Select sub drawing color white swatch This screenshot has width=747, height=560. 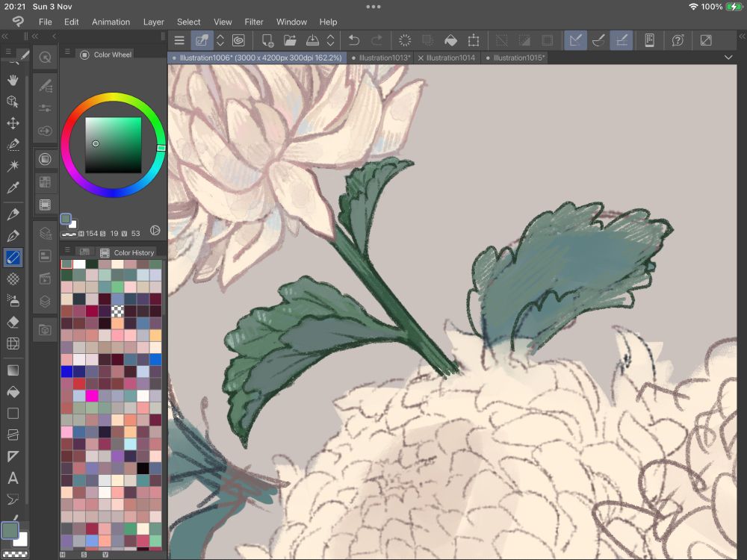[22, 540]
